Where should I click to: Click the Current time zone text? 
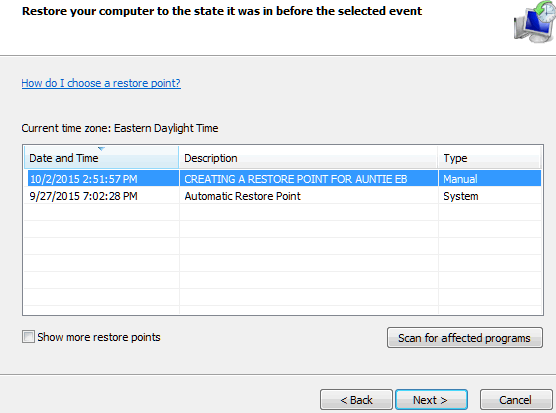(120, 128)
